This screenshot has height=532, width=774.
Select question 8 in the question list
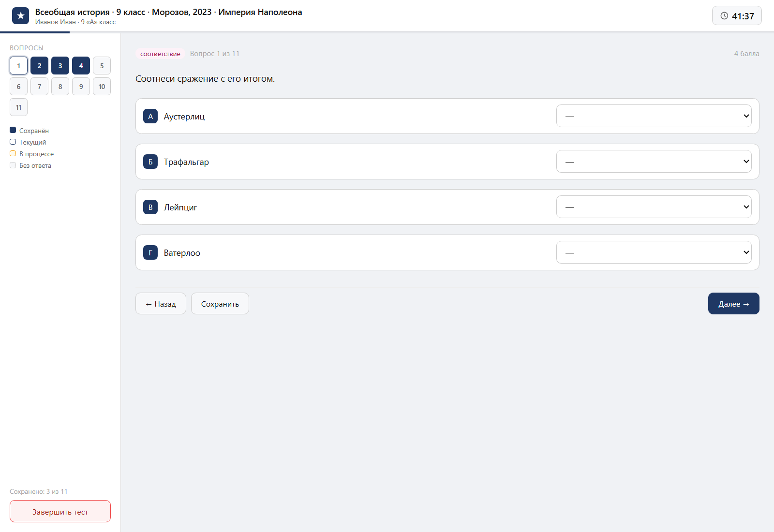(x=60, y=87)
